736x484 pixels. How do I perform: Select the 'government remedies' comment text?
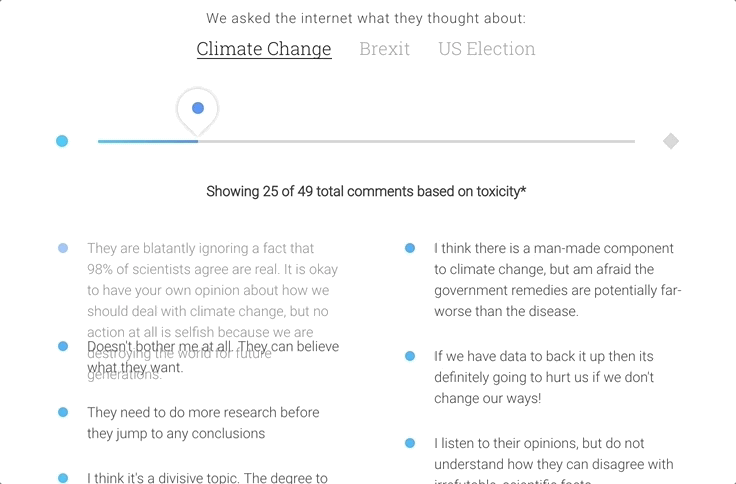click(x=558, y=280)
